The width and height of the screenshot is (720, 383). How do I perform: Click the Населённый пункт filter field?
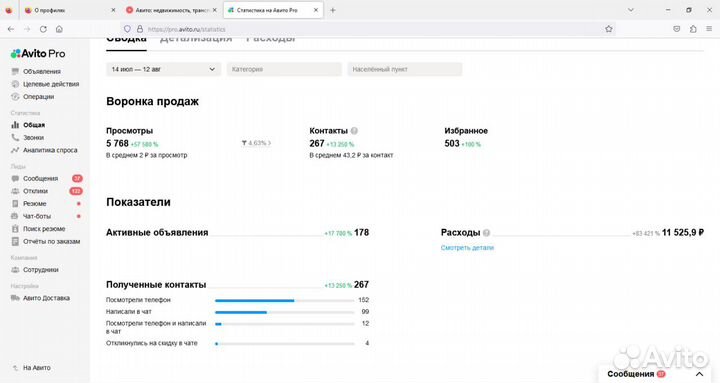[x=405, y=69]
